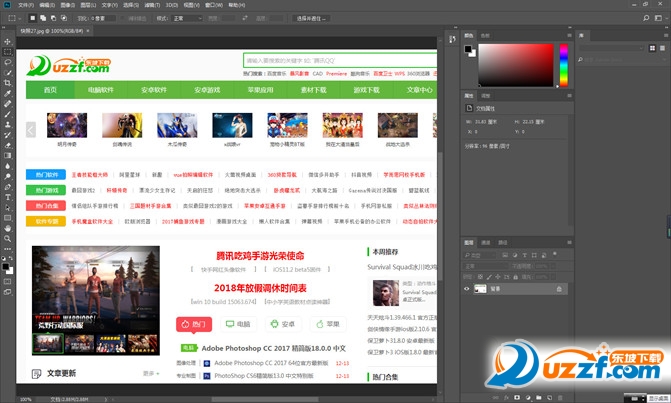The width and height of the screenshot is (671, 403).
Task: Open the layer filter kind dropdown
Action: 480,255
